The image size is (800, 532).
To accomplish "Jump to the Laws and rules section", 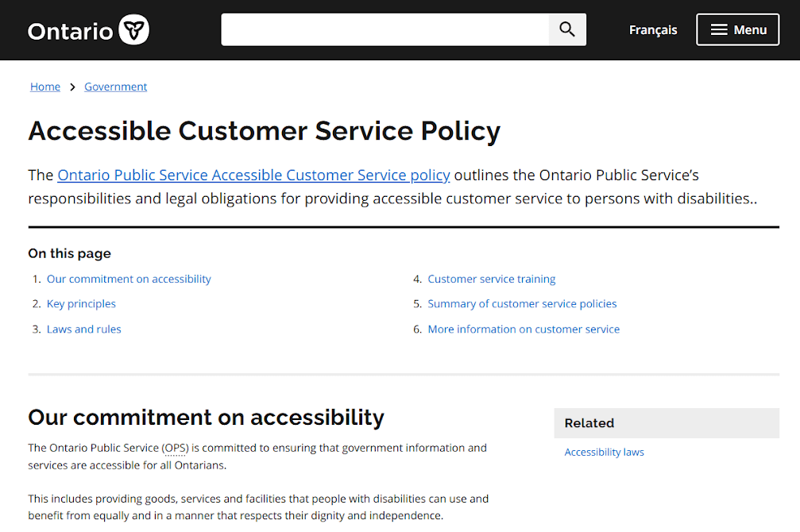I will (83, 329).
